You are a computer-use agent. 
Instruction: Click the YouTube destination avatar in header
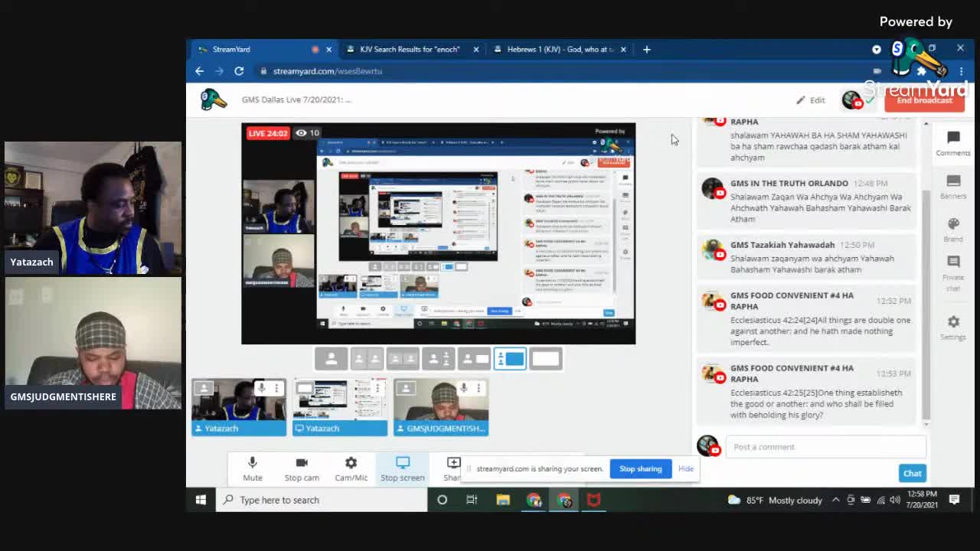pos(852,99)
